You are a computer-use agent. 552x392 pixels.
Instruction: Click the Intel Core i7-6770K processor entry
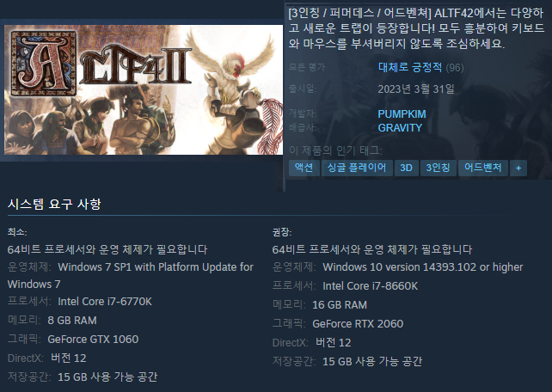(x=105, y=302)
